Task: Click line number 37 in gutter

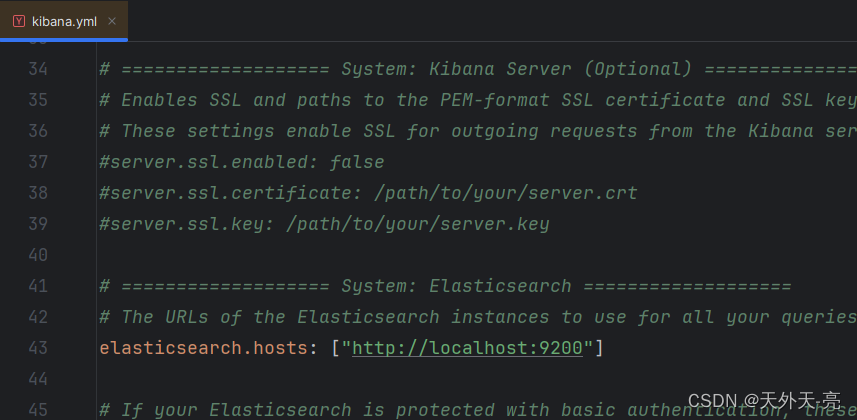Action: click(38, 162)
